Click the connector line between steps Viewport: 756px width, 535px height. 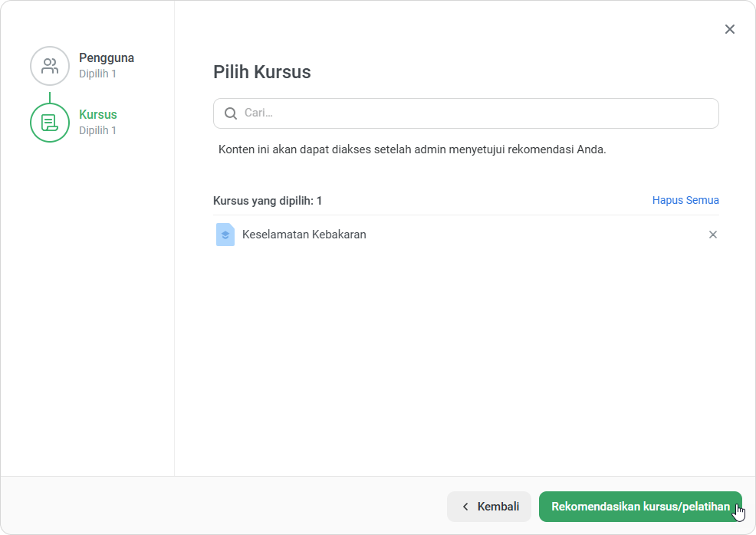(50, 97)
